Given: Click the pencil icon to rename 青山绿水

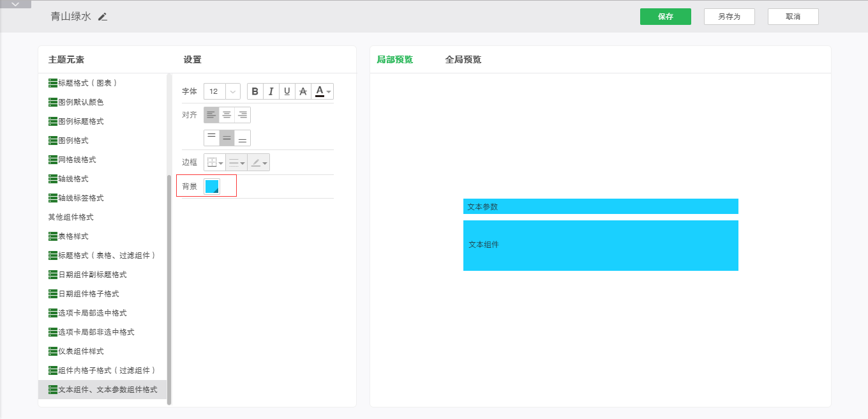Looking at the screenshot, I should [x=103, y=17].
